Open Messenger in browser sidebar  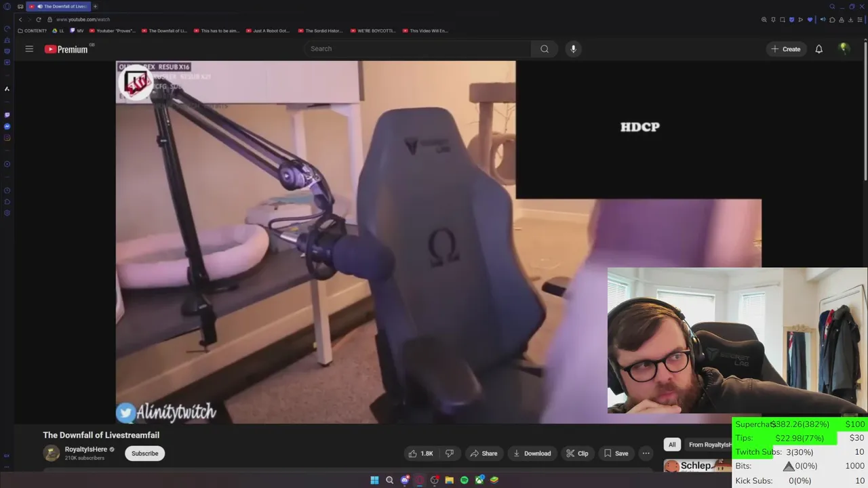click(x=7, y=127)
